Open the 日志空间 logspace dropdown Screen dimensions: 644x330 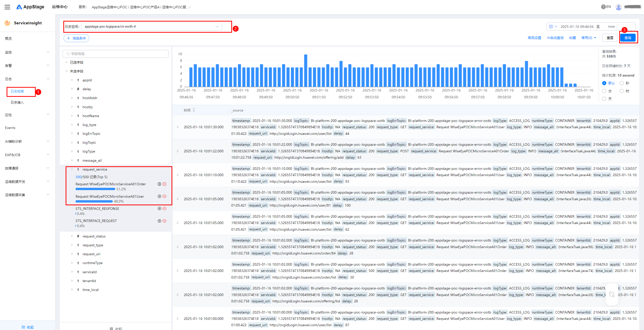tap(151, 26)
